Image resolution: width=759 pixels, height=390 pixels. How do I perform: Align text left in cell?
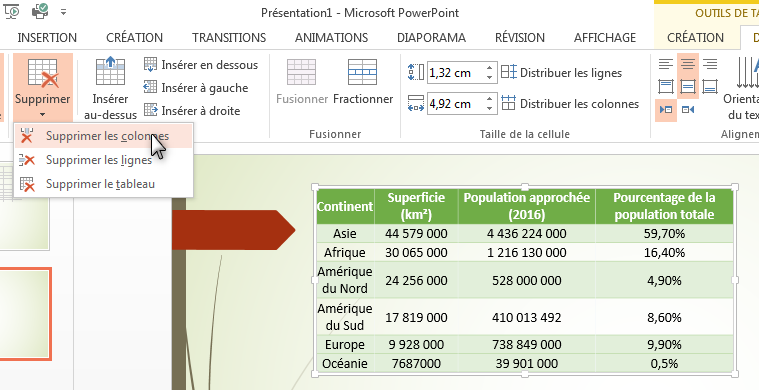(x=666, y=64)
